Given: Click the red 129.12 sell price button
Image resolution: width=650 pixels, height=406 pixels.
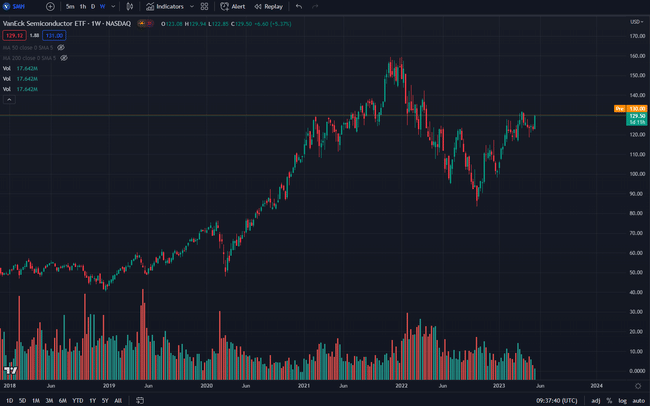Looking at the screenshot, I should [14, 34].
